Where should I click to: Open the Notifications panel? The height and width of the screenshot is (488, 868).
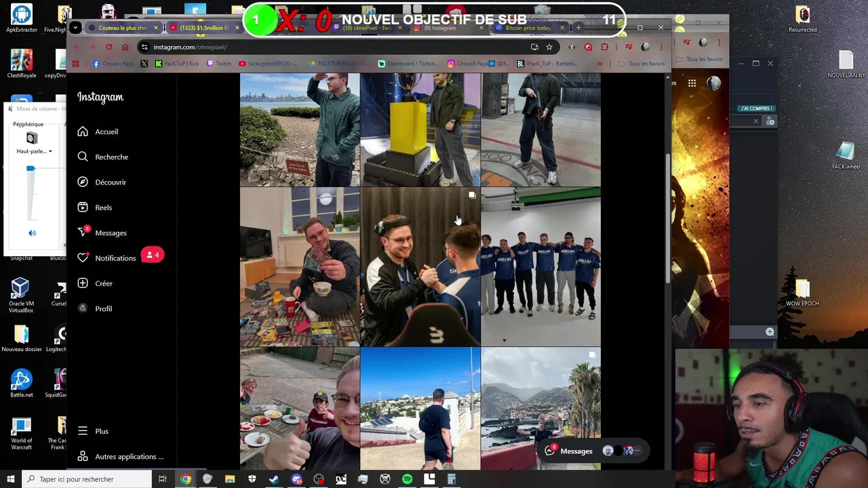[115, 258]
